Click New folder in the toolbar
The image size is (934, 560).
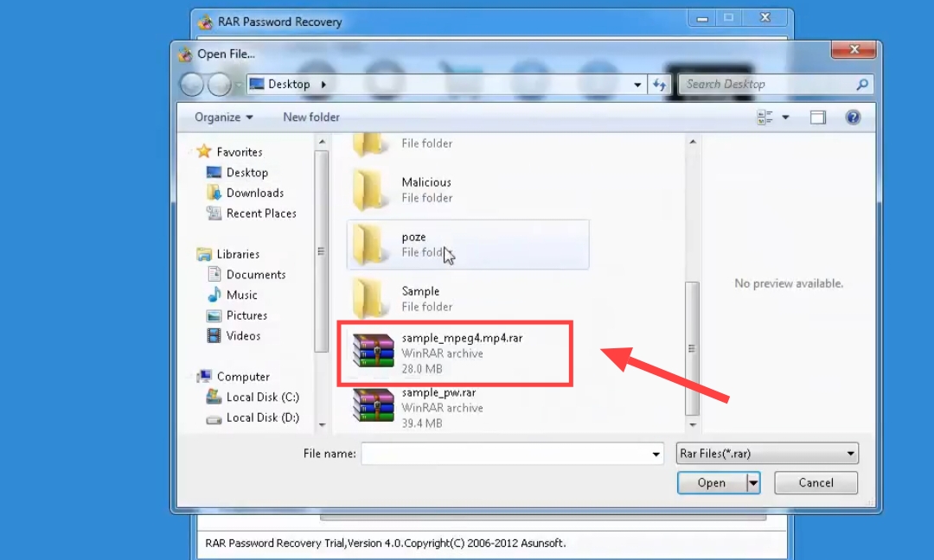pyautogui.click(x=311, y=118)
